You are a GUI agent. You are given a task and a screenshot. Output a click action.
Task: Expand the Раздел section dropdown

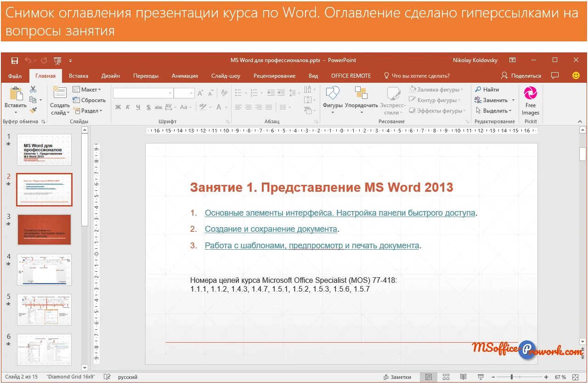88,111
